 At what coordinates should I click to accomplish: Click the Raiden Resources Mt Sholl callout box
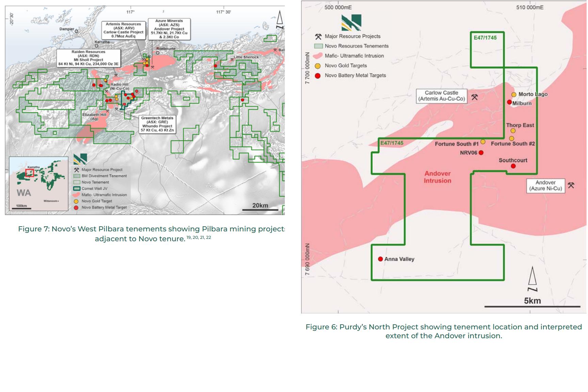[88, 58]
